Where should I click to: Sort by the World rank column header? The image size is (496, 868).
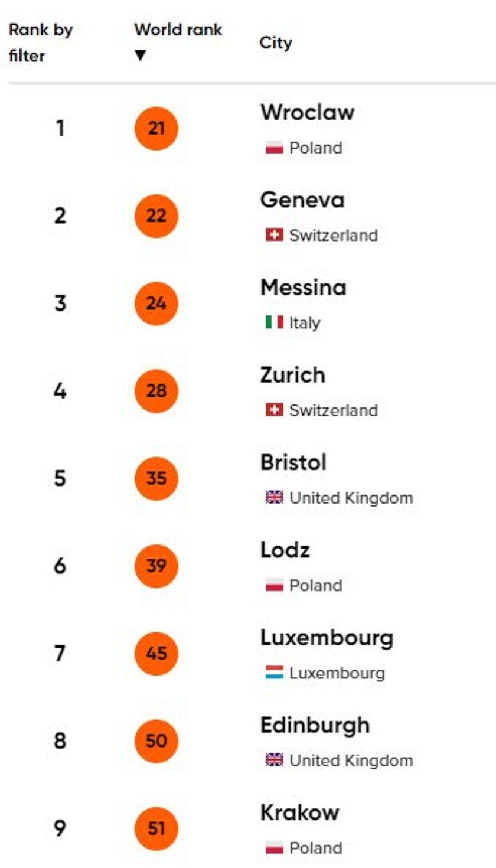[x=178, y=30]
